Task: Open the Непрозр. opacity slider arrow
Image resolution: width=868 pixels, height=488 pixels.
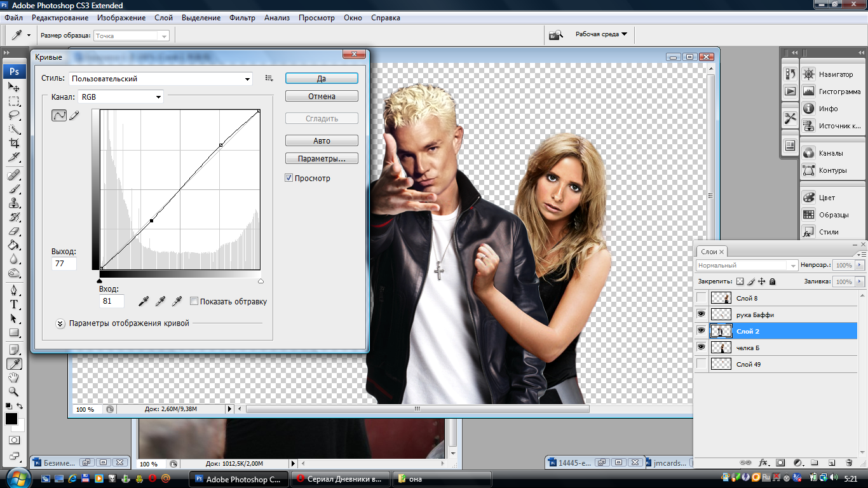Action: (860, 265)
